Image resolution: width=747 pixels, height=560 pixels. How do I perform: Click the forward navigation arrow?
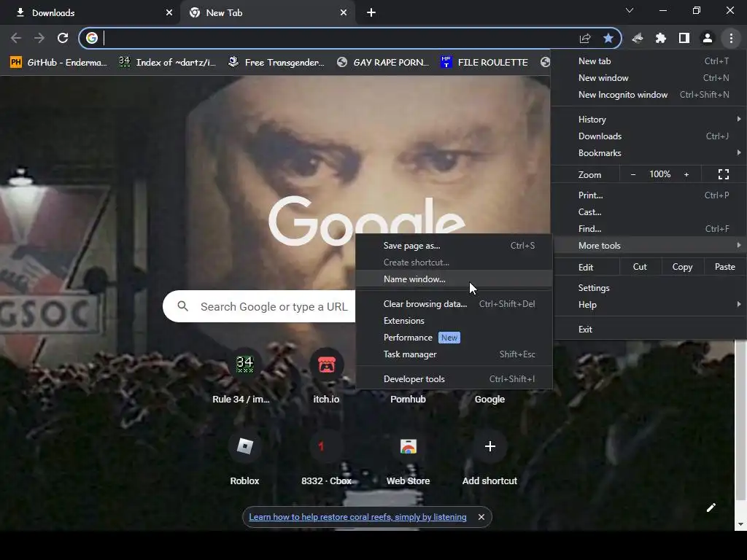click(x=39, y=38)
